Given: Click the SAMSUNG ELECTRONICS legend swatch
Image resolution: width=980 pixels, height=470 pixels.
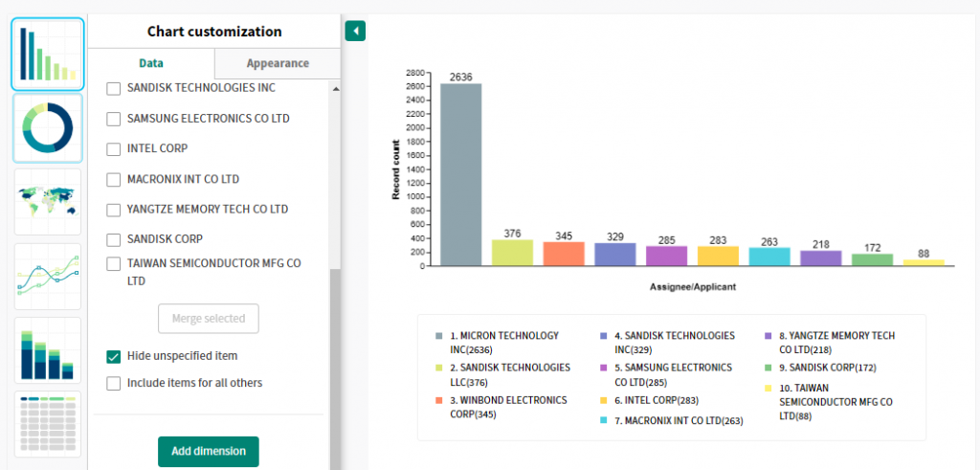Looking at the screenshot, I should pyautogui.click(x=604, y=369).
